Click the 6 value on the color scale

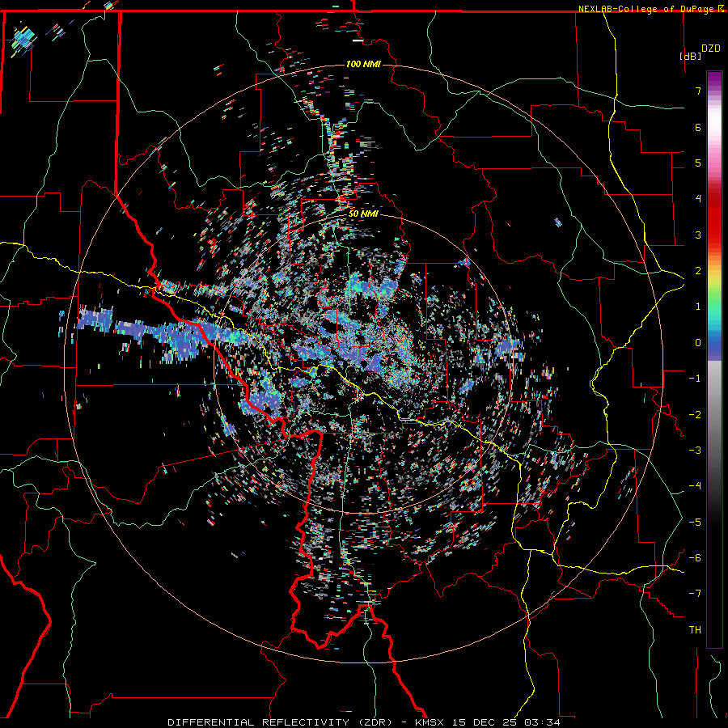pos(698,127)
